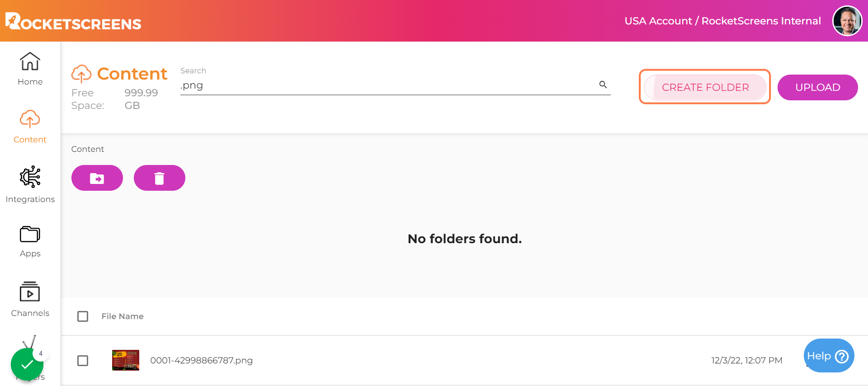Screen dimensions: 868x386
Task: Click the green checkmark badge
Action: coord(27,364)
